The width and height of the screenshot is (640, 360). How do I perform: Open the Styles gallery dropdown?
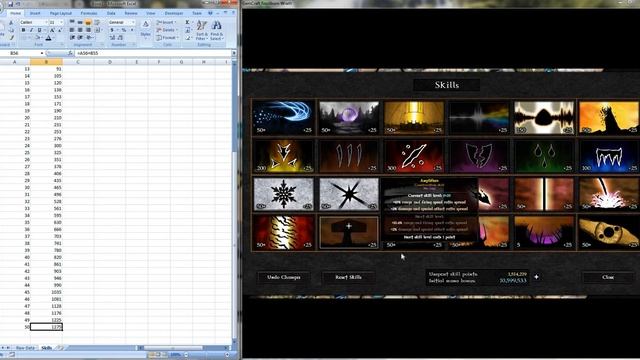tap(145, 29)
